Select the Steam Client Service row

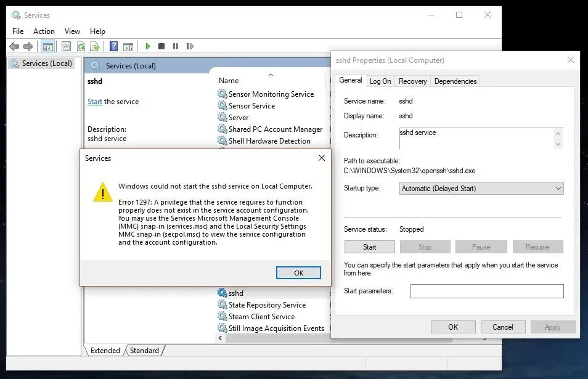pos(261,316)
